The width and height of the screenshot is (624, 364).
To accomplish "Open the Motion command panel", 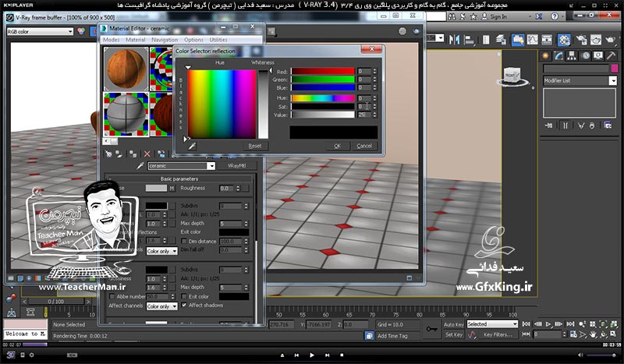I will click(x=586, y=55).
